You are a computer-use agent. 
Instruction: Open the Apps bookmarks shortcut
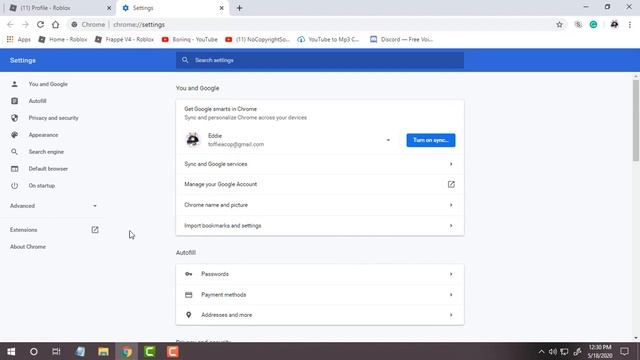coord(19,40)
